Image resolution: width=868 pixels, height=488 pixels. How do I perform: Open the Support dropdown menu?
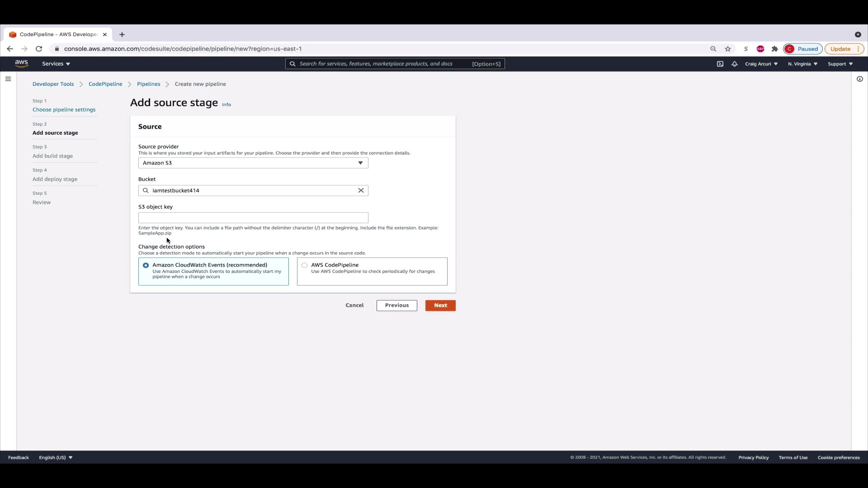pyautogui.click(x=840, y=64)
